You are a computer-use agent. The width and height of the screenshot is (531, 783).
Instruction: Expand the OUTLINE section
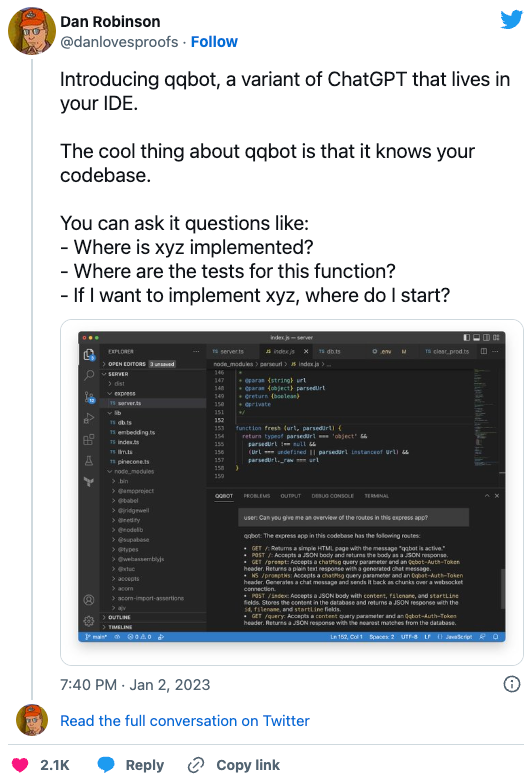117,617
